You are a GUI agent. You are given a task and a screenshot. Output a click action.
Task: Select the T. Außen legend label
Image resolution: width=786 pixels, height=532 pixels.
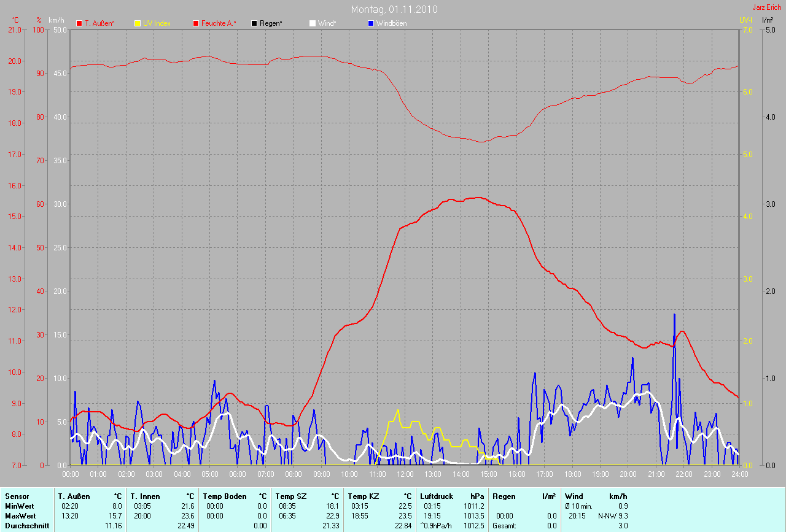[99, 23]
